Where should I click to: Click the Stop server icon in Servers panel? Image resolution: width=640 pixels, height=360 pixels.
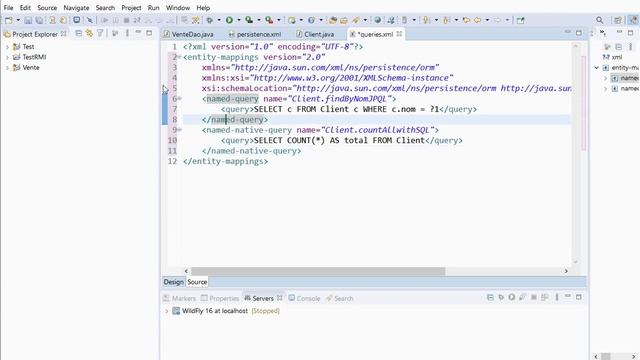pyautogui.click(x=533, y=297)
